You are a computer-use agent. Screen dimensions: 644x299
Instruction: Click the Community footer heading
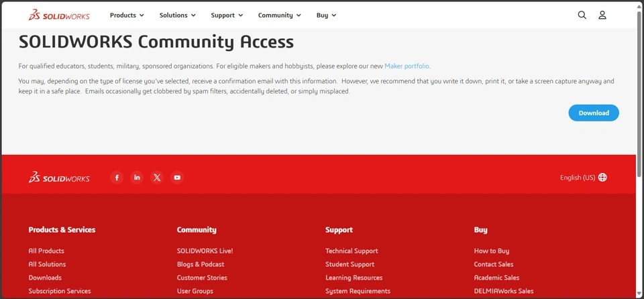coord(197,229)
